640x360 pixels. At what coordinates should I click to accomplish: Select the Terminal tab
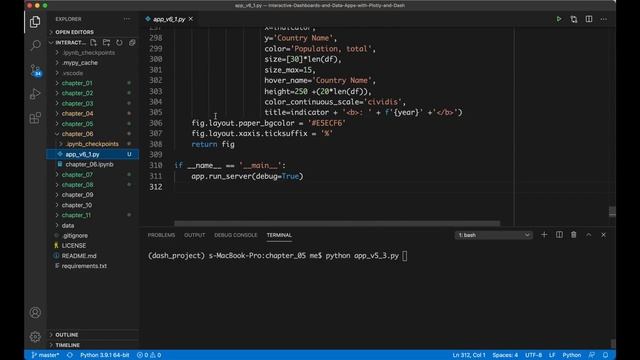click(x=279, y=235)
